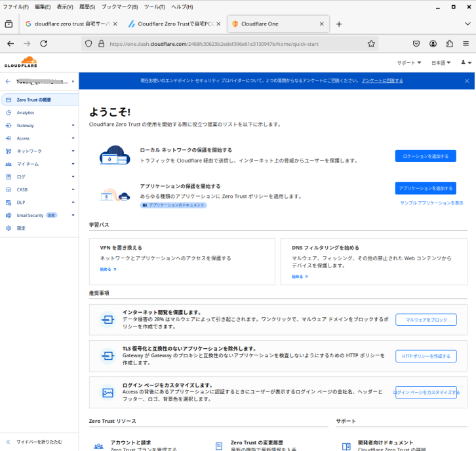Open 設定 gear icon in sidebar

9,228
